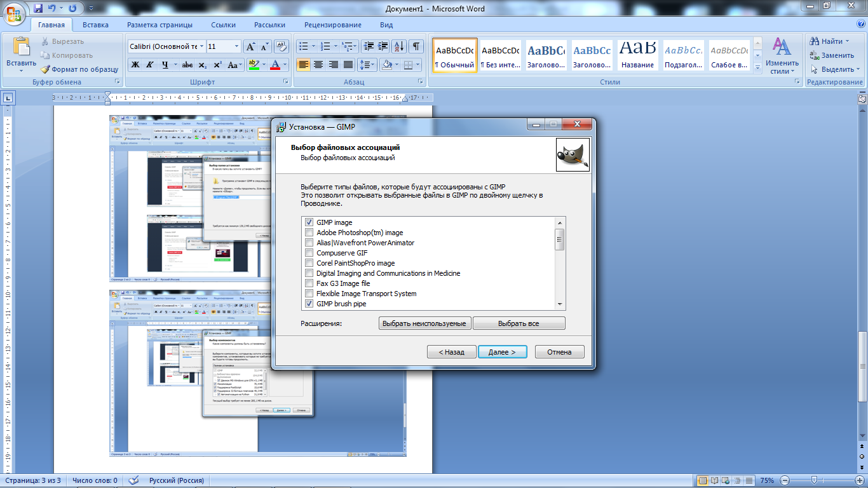Viewport: 868px width, 488px height.
Task: Apply strikethrough abc formatting
Action: 187,65
